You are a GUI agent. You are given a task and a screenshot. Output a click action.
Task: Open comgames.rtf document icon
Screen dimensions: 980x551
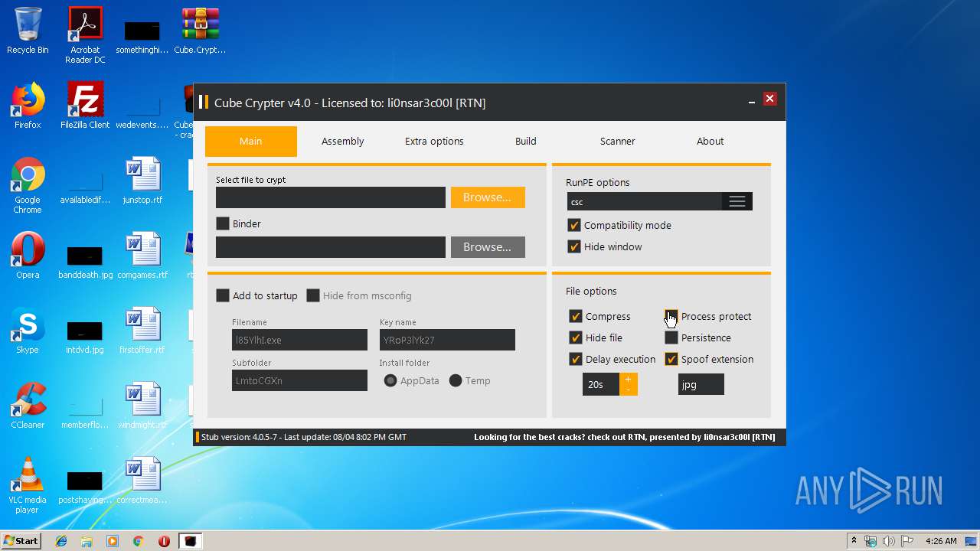tap(142, 256)
